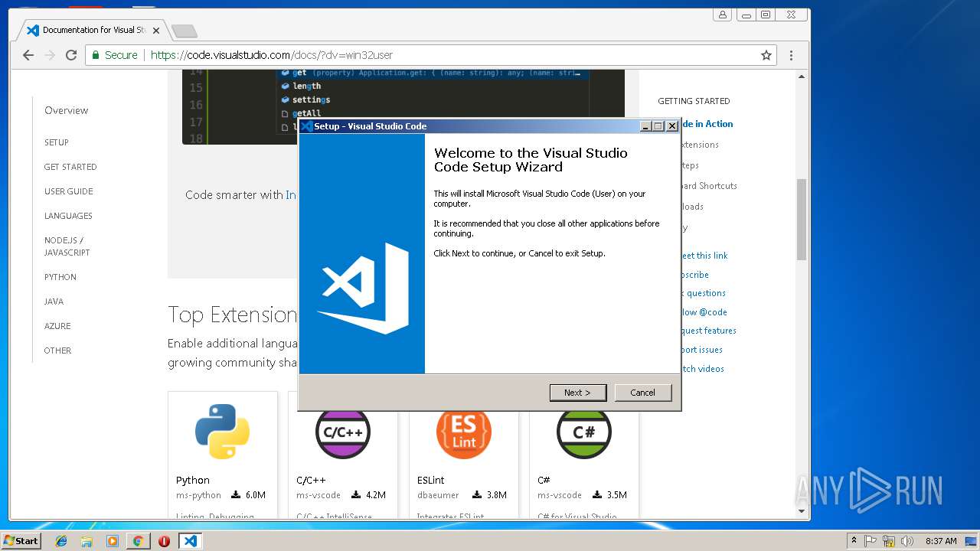Switch to VS Code setup in taskbar

(x=190, y=541)
